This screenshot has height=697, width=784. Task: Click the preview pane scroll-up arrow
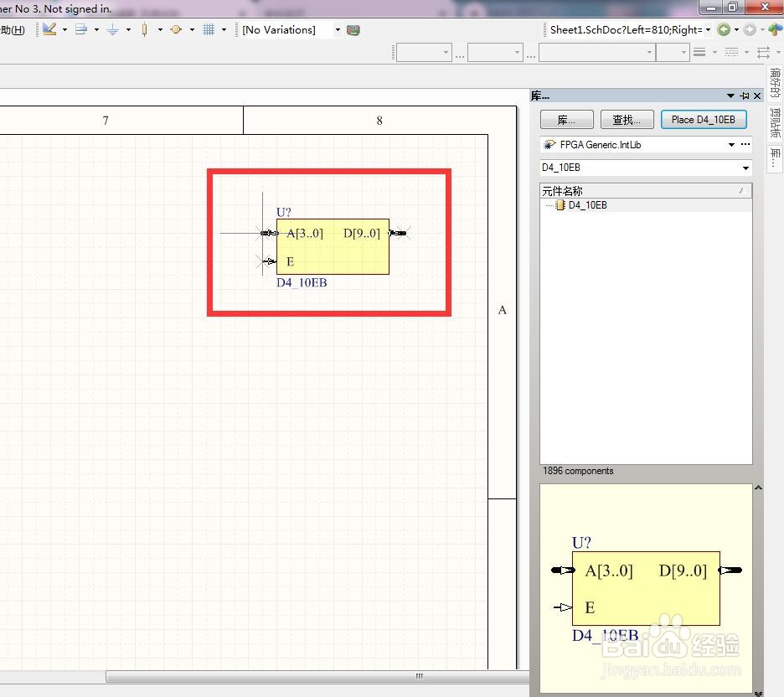tap(758, 488)
